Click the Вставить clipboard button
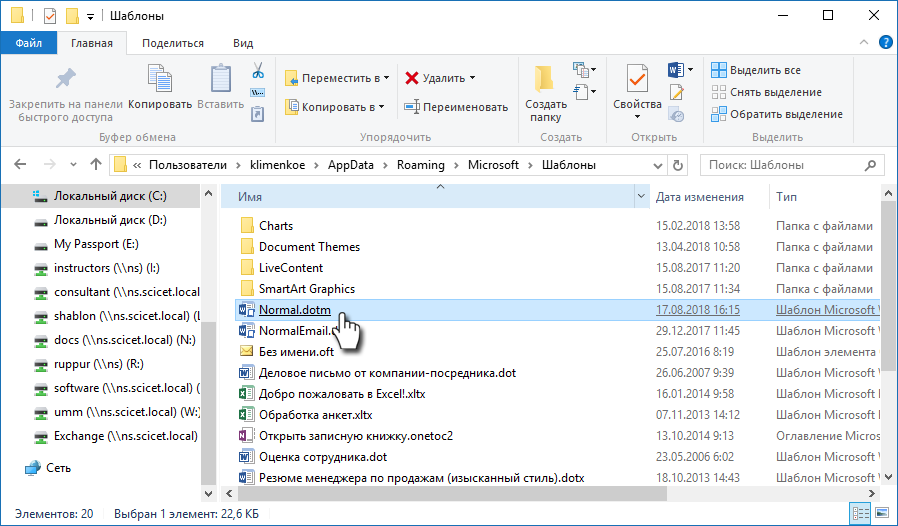 [220, 87]
